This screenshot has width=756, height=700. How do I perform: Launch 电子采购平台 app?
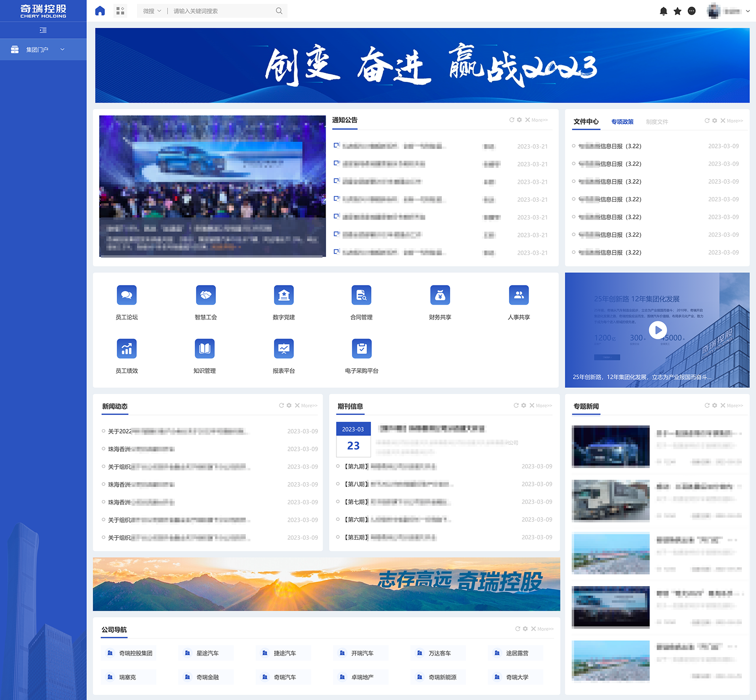click(x=361, y=356)
